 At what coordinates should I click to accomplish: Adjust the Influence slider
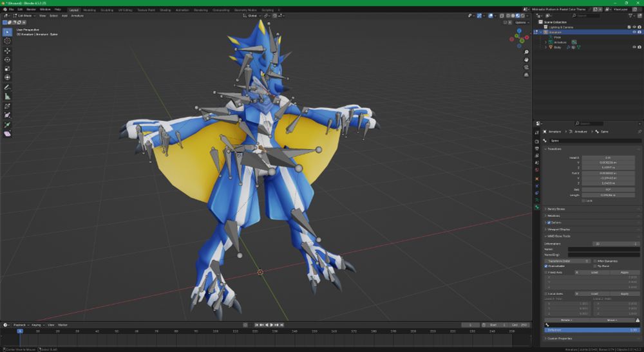coord(591,330)
